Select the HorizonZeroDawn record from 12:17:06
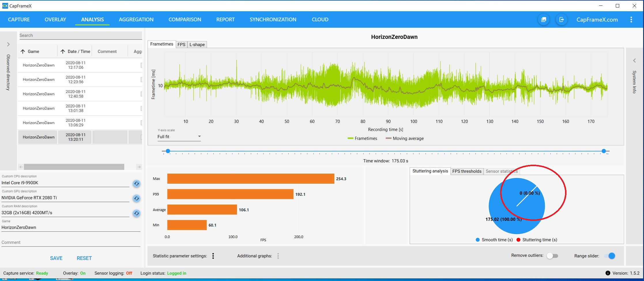This screenshot has width=644, height=281. coord(80,65)
